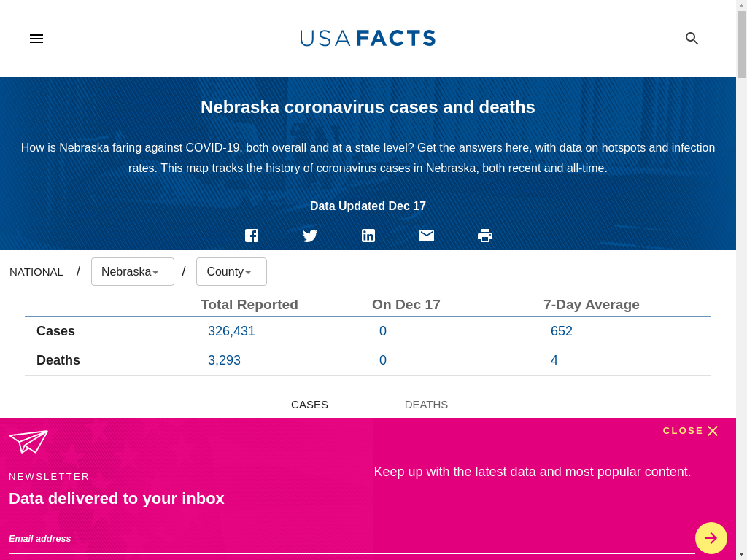747x560 pixels.
Task: Share page on Facebook
Action: 252,236
